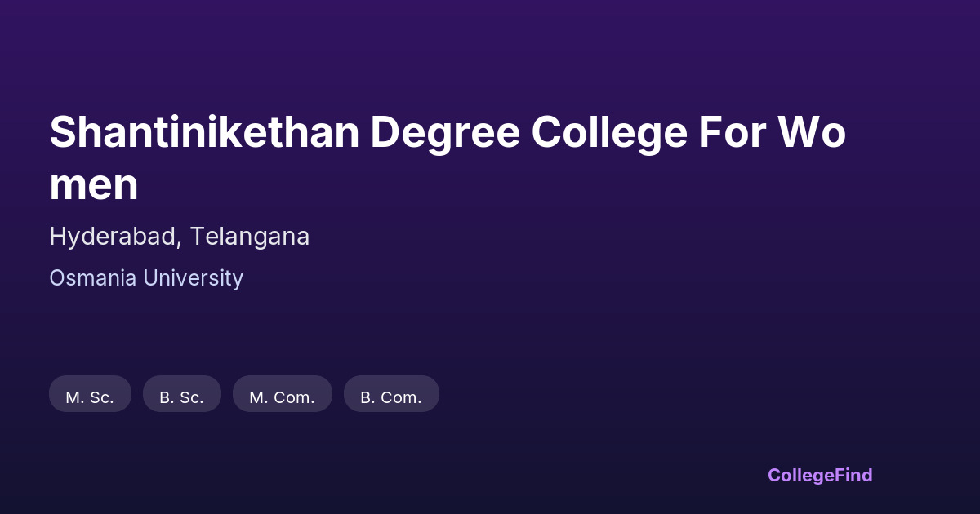
Task: Click the word Degree in heading
Action: [x=445, y=133]
